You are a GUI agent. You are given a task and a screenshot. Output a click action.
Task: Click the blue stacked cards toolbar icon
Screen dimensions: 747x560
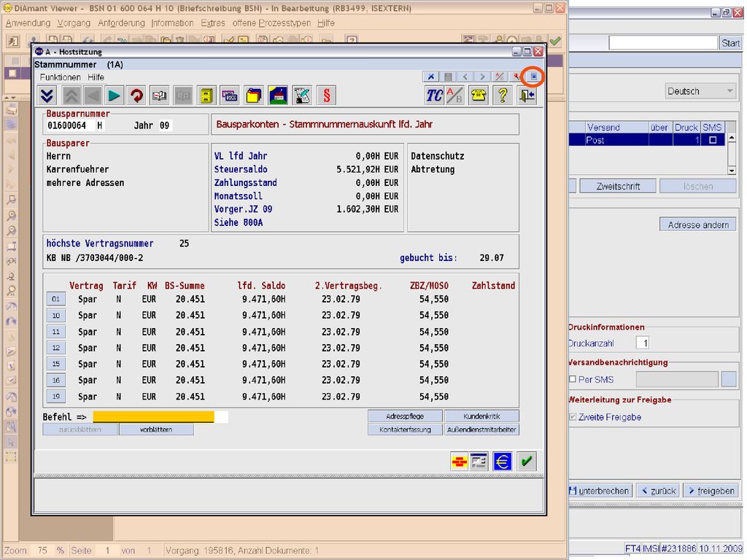pos(230,96)
